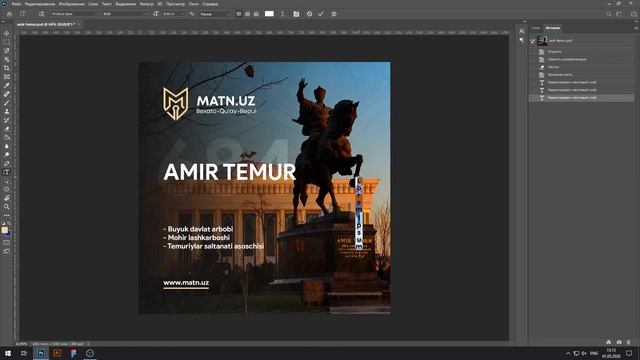Select the Rectangular Marquee tool

(7, 42)
